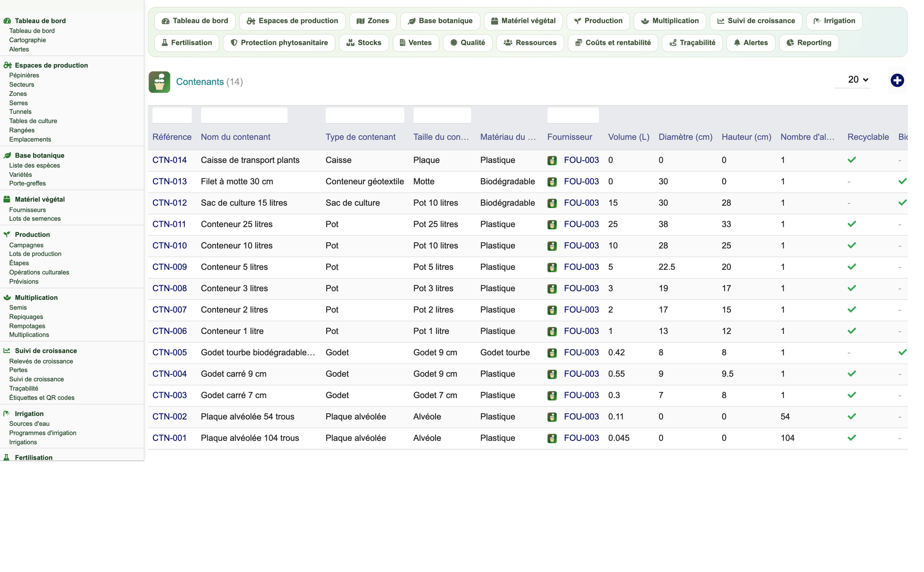Click supplier icon in CTN-011 row
Viewport: 924px width, 572px height.
552,225
